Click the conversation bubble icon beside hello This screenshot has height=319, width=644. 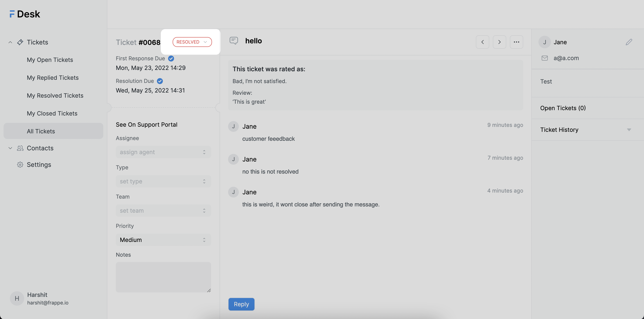tap(234, 40)
